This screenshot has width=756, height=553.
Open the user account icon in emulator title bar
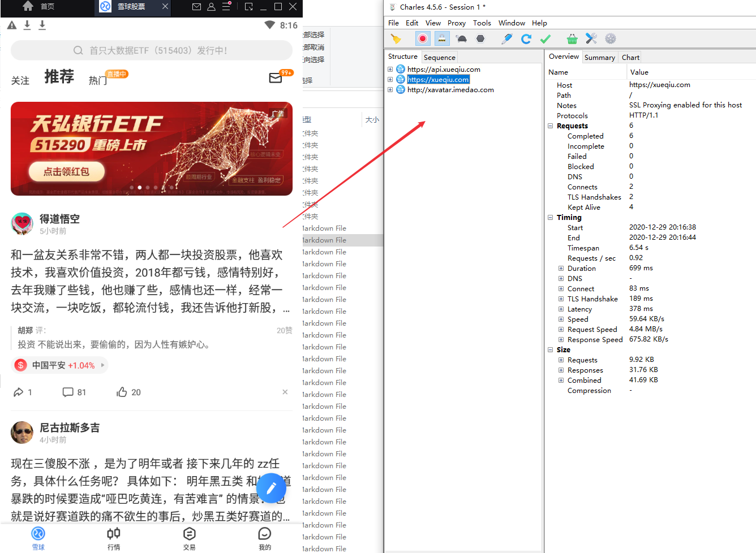(211, 7)
